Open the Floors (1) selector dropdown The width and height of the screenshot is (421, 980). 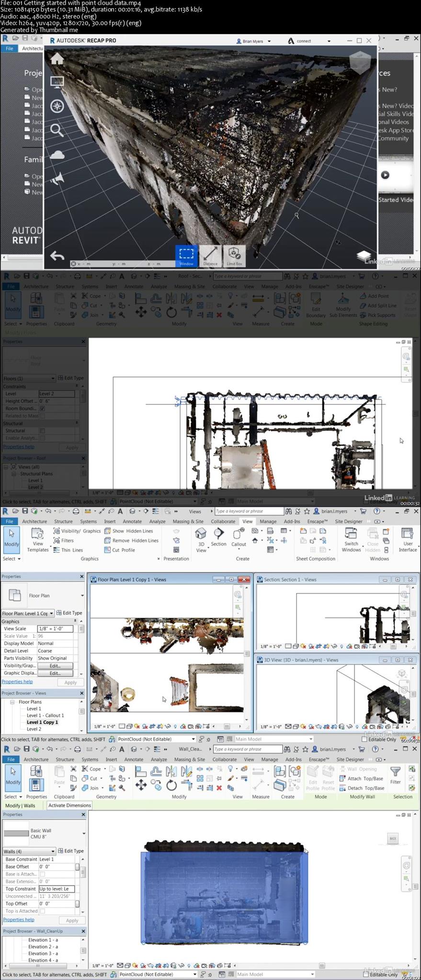tap(29, 378)
